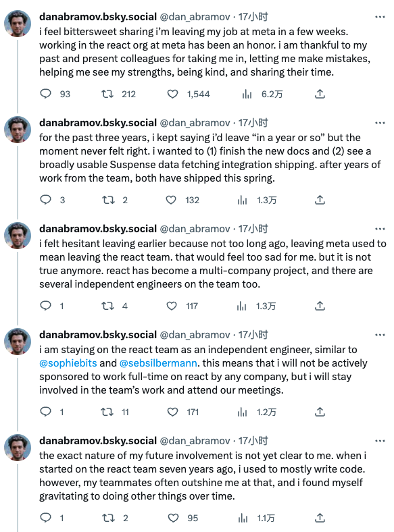The width and height of the screenshot is (394, 532).
Task: Open more options on the first tweet
Action: click(380, 17)
